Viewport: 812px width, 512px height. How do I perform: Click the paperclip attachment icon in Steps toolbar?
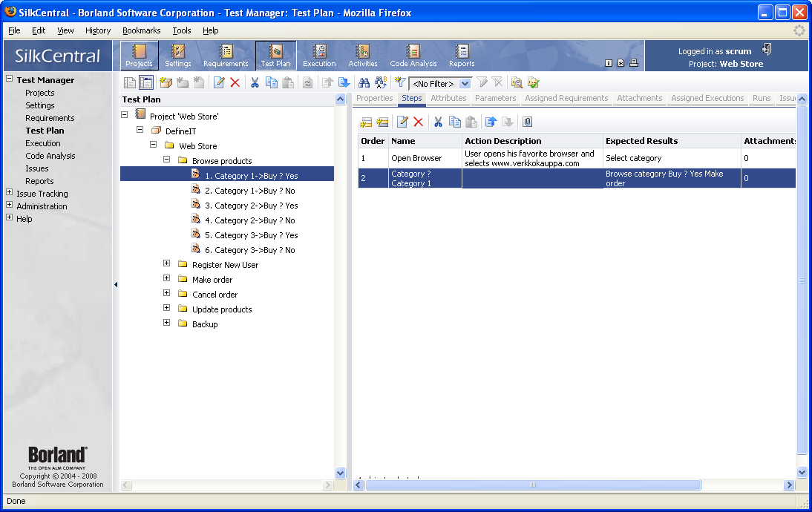[527, 122]
